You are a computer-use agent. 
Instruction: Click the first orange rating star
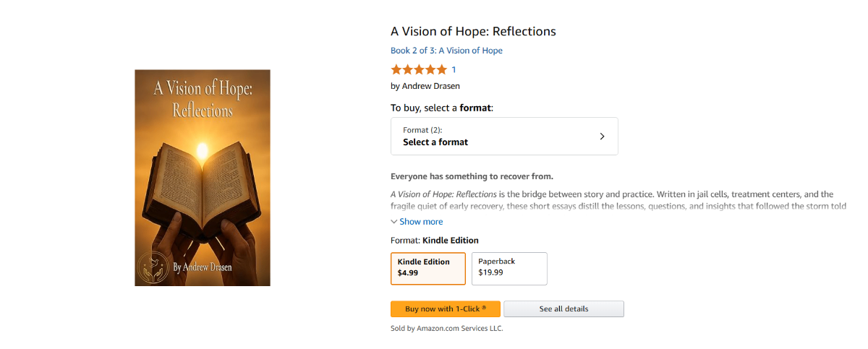(x=396, y=70)
